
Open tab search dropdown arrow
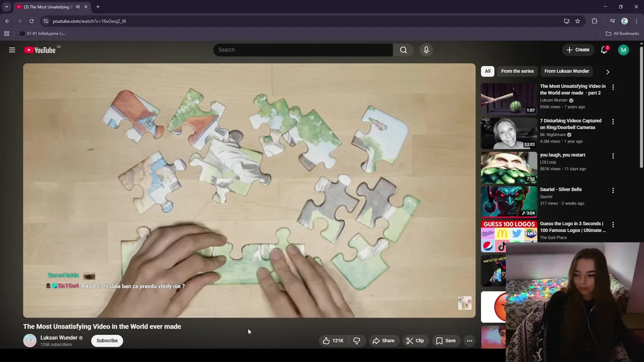coord(7,7)
